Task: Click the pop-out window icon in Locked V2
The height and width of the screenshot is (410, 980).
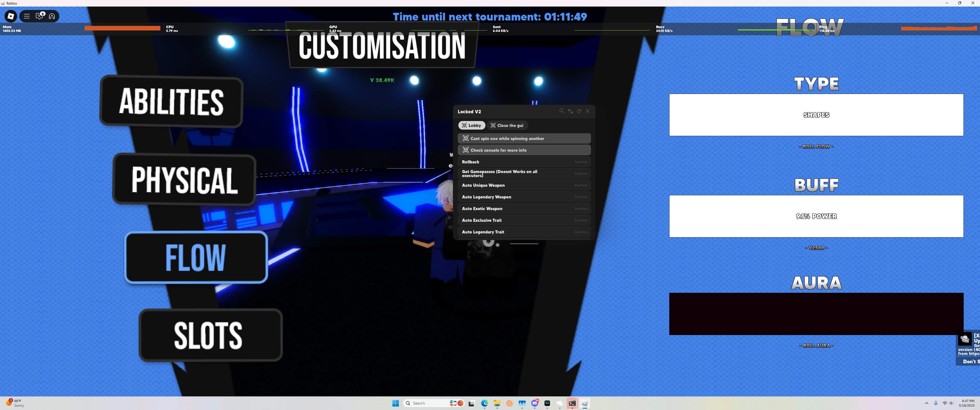Action: click(579, 111)
